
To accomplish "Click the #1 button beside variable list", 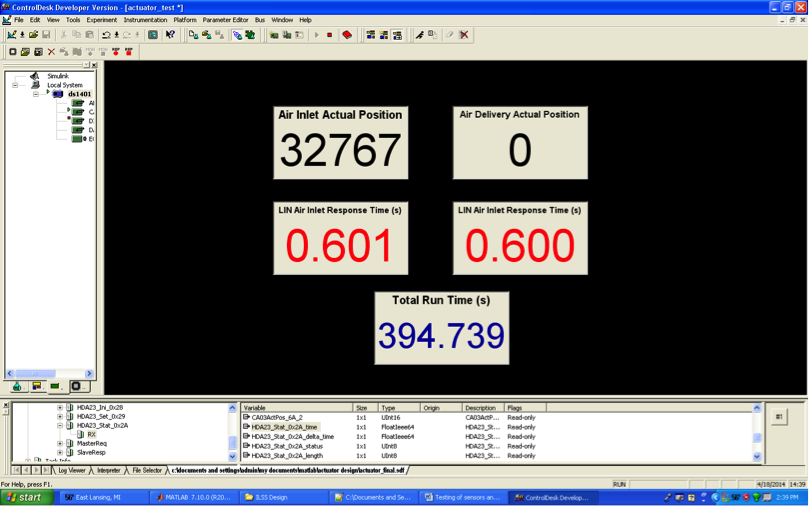I will [779, 417].
